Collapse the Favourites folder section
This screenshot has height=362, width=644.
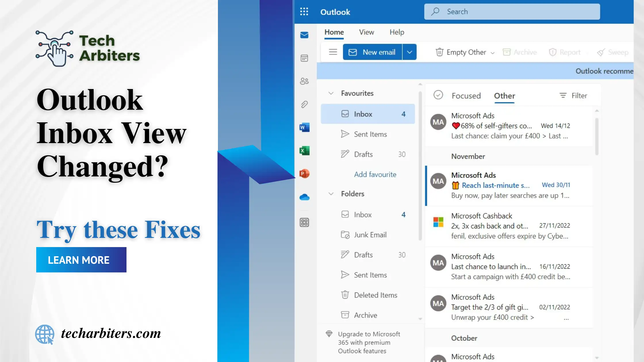point(331,93)
